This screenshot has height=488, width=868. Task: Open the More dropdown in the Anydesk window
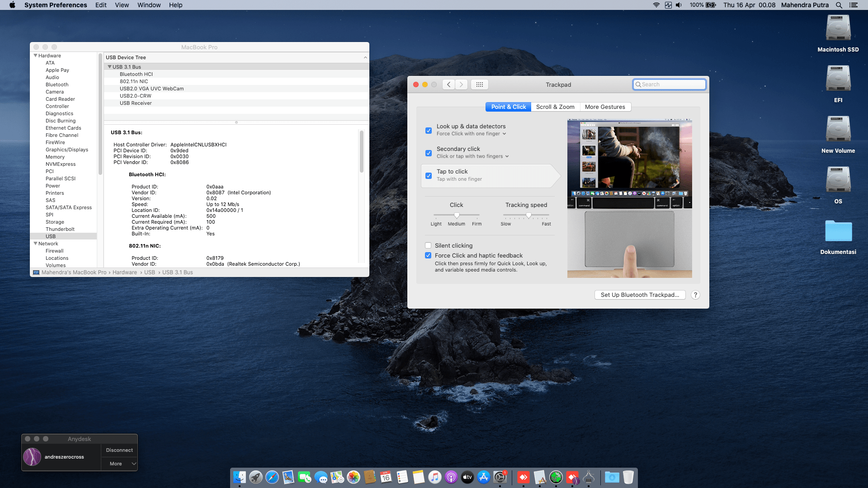[x=119, y=464]
